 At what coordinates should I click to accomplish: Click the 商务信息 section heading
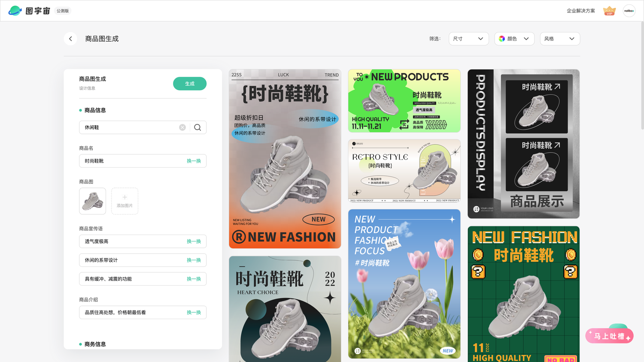pos(95,344)
